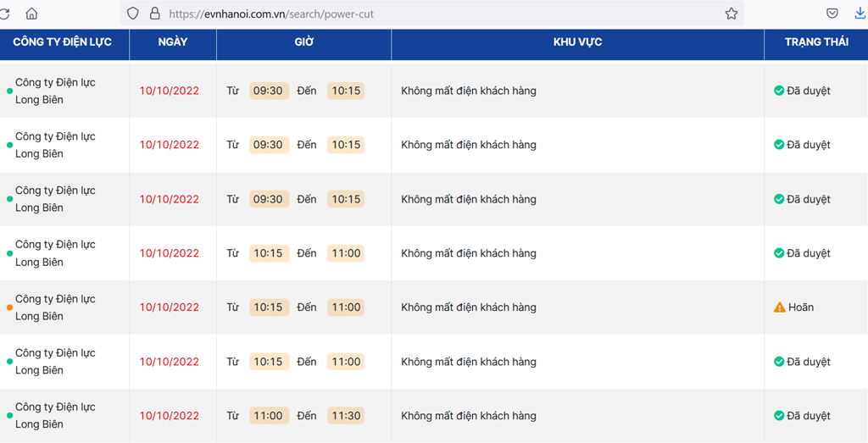
Task: Click the evnhanoi.com.vn address bar
Action: tap(431, 14)
